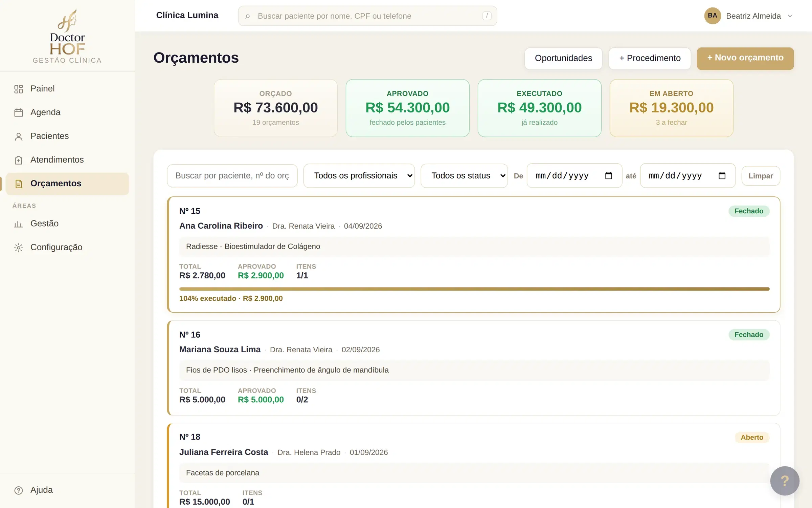
Task: Click the Fechado badge on budget Nº 15
Action: pos(749,211)
